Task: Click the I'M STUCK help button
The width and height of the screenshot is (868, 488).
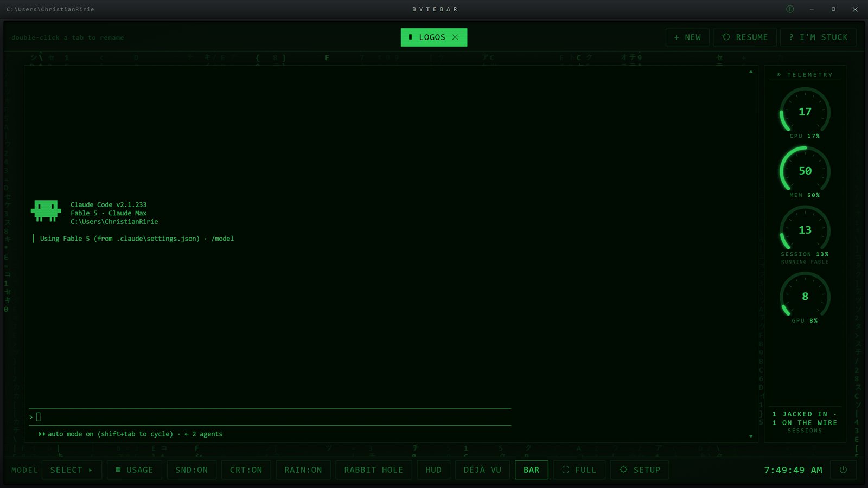Action: click(x=818, y=37)
